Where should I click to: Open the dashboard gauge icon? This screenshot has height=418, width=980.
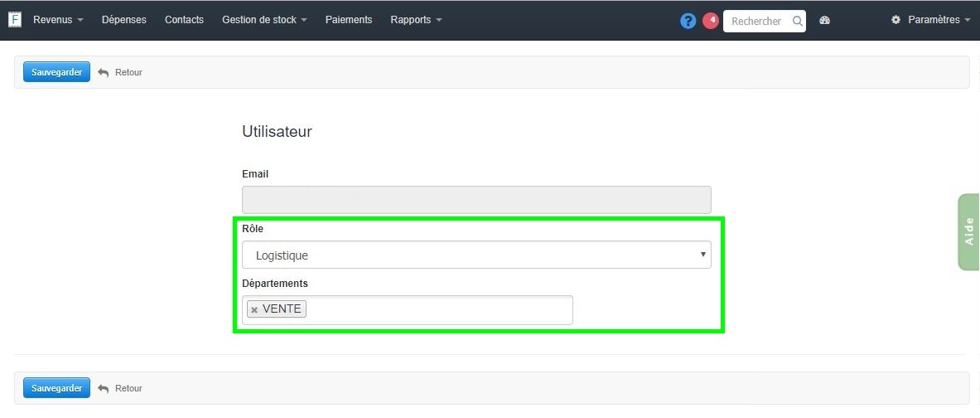824,21
